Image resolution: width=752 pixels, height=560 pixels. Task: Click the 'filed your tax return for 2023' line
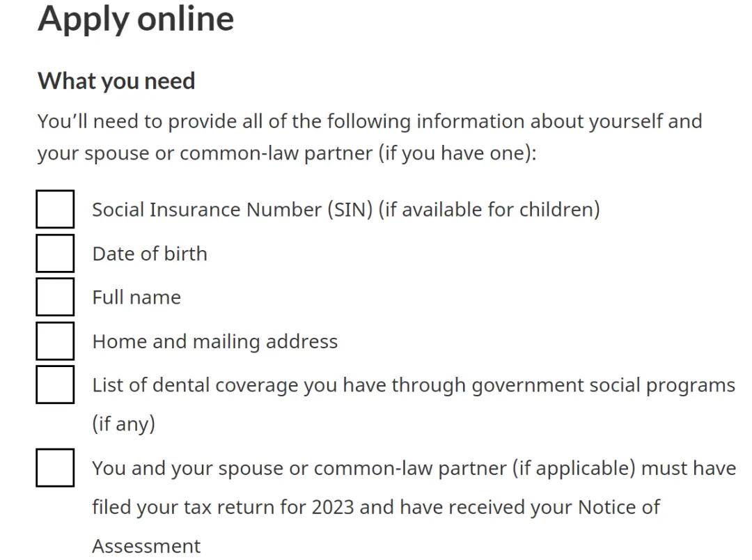coord(376,507)
